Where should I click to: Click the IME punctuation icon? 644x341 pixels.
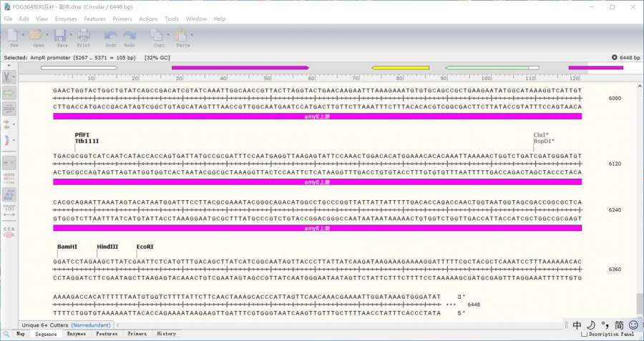point(605,325)
